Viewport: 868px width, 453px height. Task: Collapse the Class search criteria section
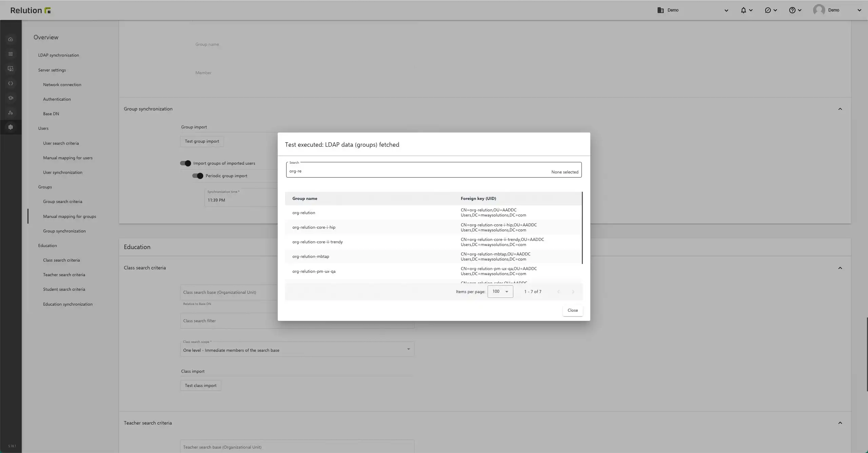tap(840, 268)
